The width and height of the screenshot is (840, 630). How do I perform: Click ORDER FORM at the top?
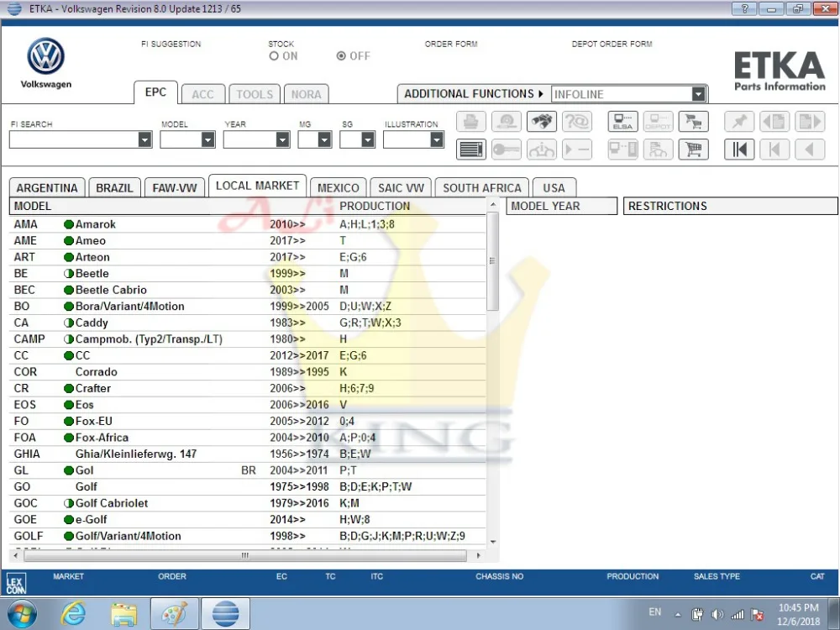click(x=451, y=44)
